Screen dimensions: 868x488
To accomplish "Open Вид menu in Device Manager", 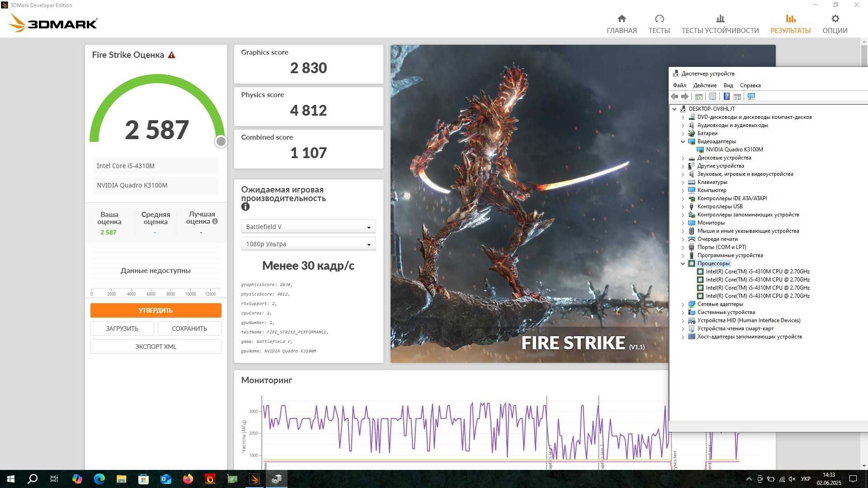I will click(x=728, y=85).
